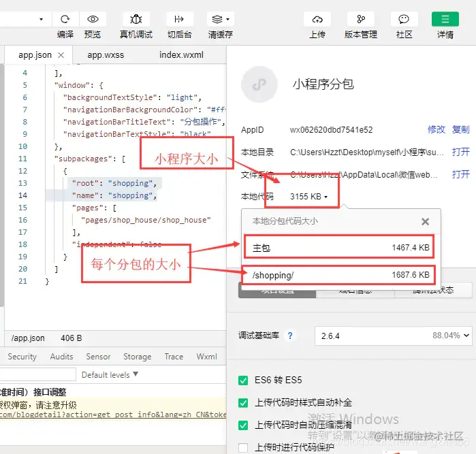Click the 切后台 switch background icon
The width and height of the screenshot is (476, 454).
179,19
